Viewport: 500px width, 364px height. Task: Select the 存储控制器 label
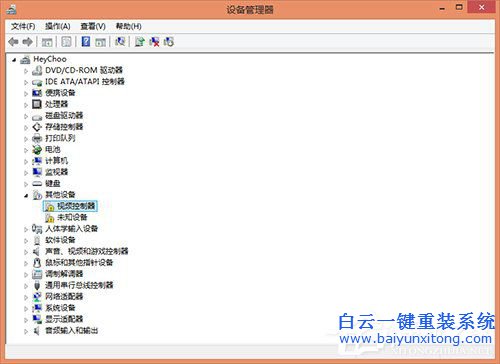point(64,127)
